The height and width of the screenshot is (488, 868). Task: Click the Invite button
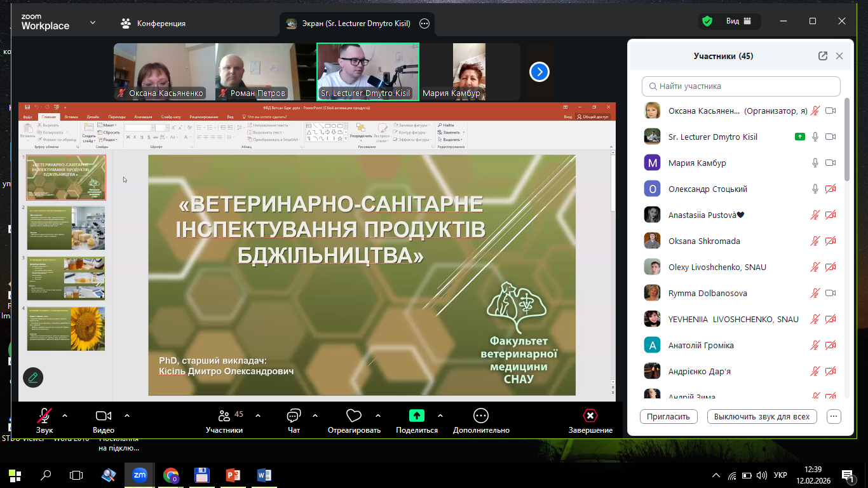668,417
